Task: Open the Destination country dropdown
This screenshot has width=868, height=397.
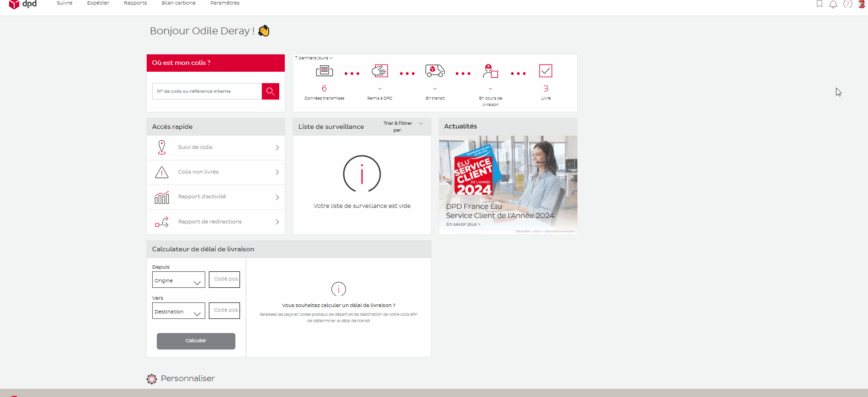Action: 179,311
